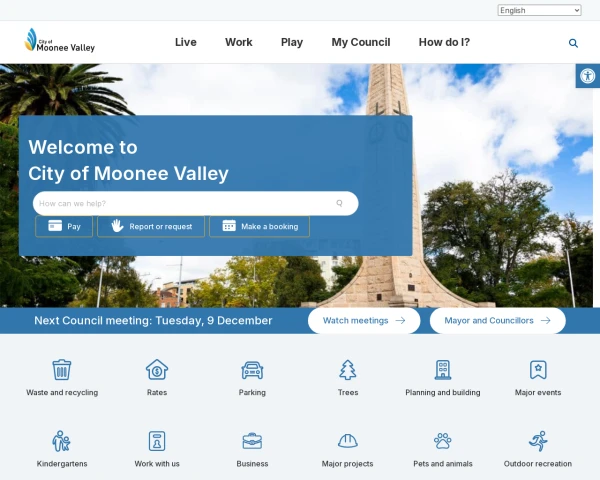Open the Parking text link
Image resolution: width=600 pixels, height=480 pixels.
[x=252, y=392]
